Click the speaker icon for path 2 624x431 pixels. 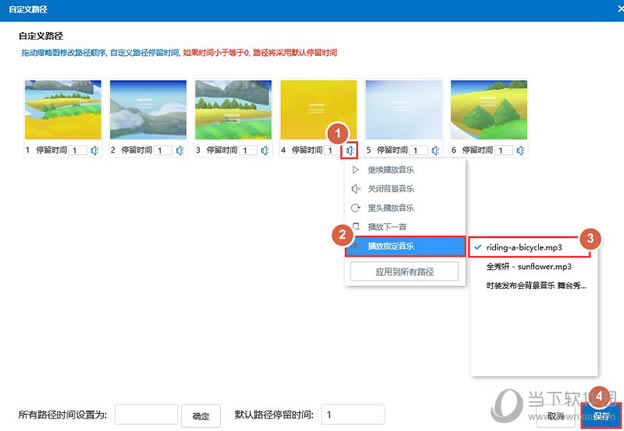pos(181,150)
